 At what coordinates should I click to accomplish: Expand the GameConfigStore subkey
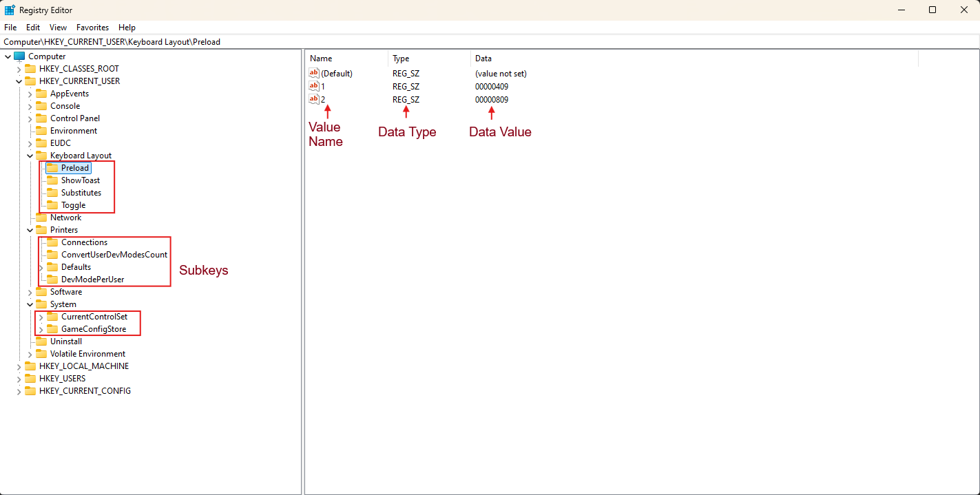pyautogui.click(x=41, y=329)
